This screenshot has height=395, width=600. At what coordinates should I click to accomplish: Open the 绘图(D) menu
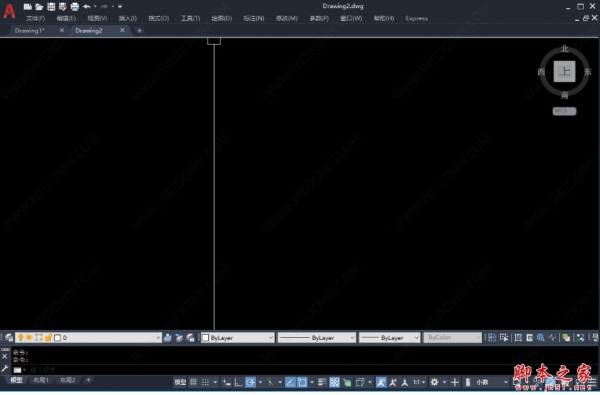click(x=222, y=18)
